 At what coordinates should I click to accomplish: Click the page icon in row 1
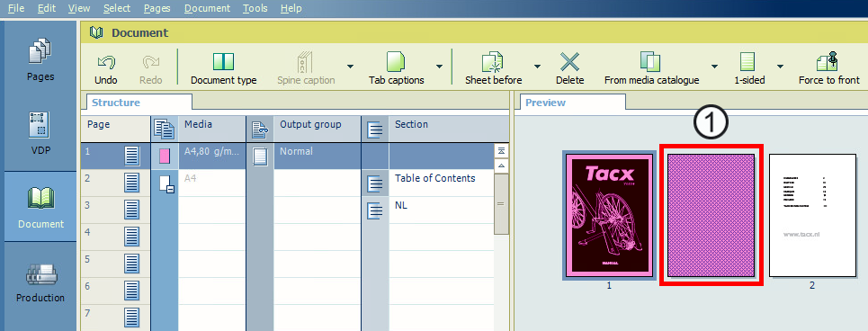(x=132, y=156)
